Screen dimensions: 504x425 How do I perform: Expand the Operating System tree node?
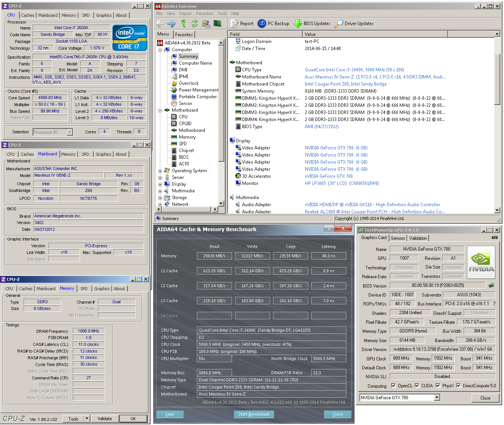pos(160,171)
